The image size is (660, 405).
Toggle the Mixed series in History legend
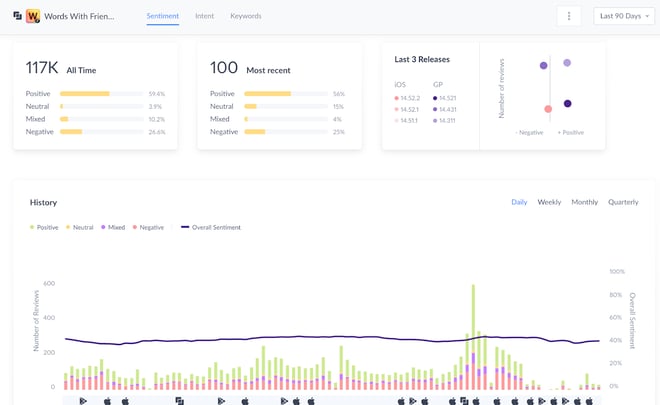coord(112,227)
